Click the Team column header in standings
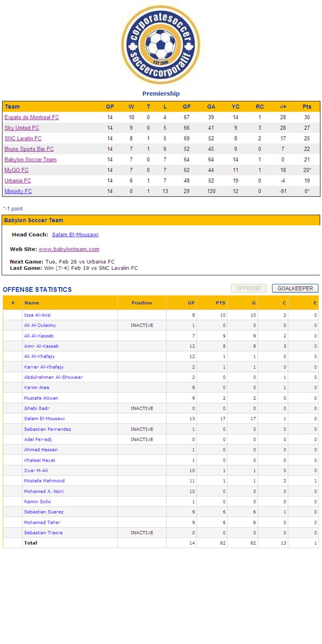The width and height of the screenshot is (322, 644). pyautogui.click(x=12, y=107)
